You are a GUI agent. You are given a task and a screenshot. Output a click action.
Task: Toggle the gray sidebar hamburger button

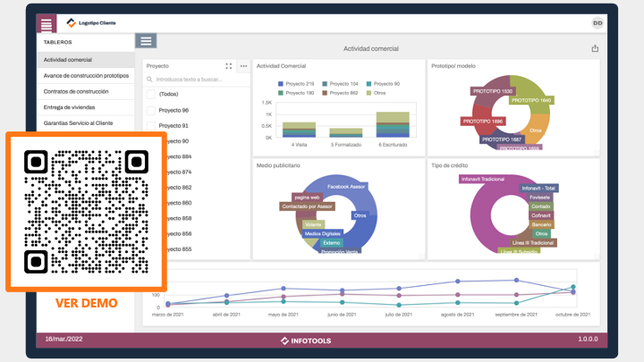point(146,41)
